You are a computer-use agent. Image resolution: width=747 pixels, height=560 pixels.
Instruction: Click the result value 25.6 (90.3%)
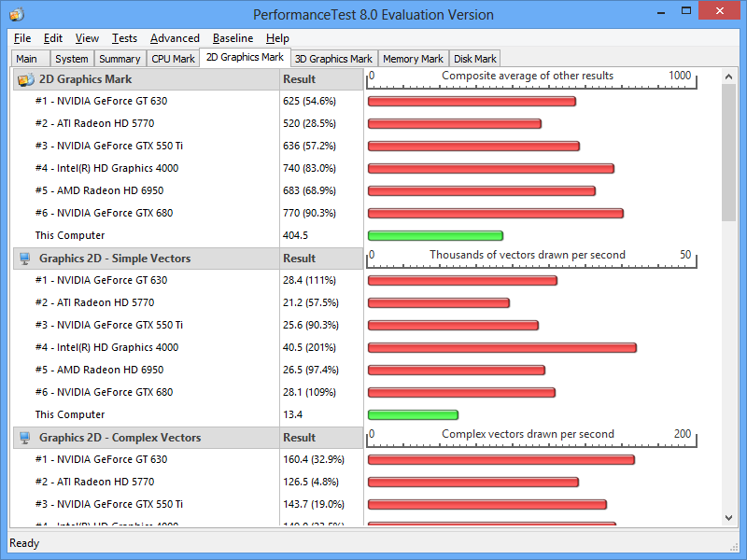pos(311,325)
